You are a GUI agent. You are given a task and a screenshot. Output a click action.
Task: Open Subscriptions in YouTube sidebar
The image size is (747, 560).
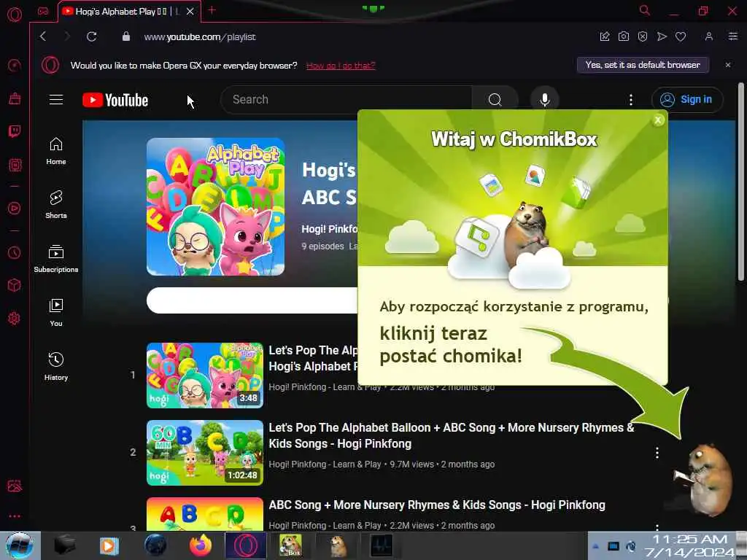click(56, 259)
